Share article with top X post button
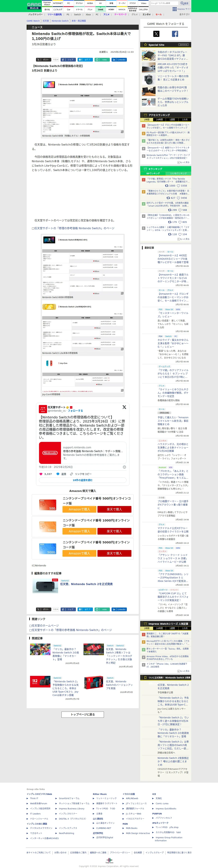Image resolution: width=218 pixels, height=868 pixels. coord(43,60)
